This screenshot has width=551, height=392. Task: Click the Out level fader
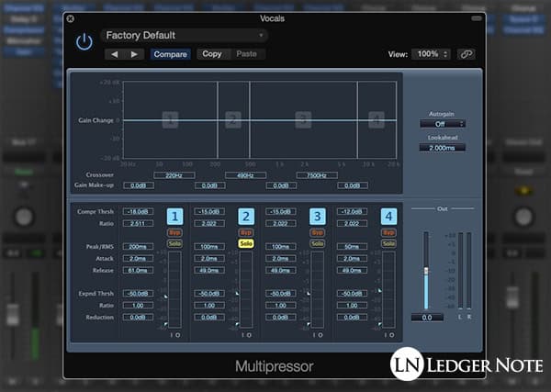coord(425,270)
